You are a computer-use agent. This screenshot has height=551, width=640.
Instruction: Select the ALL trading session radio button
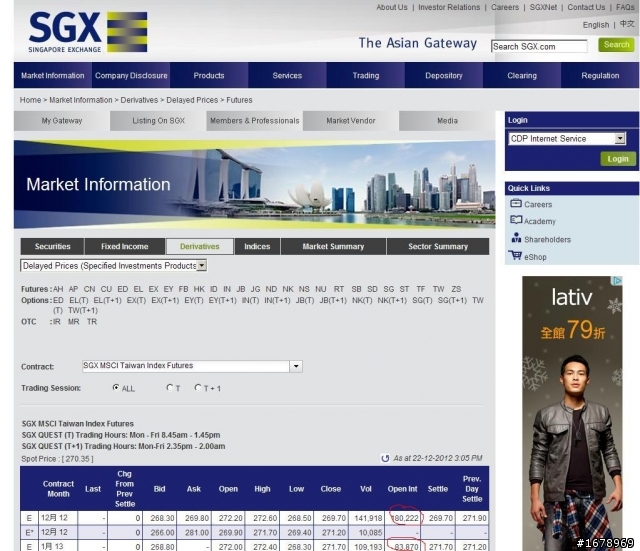[x=116, y=387]
